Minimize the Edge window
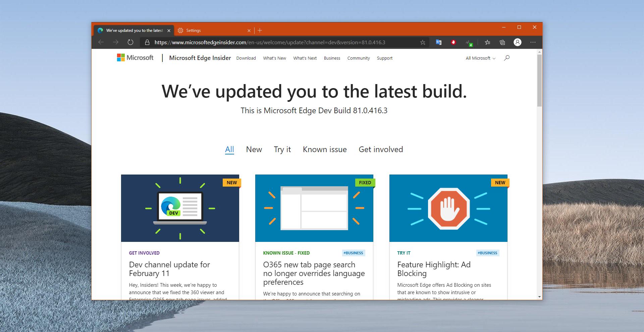 [x=503, y=27]
